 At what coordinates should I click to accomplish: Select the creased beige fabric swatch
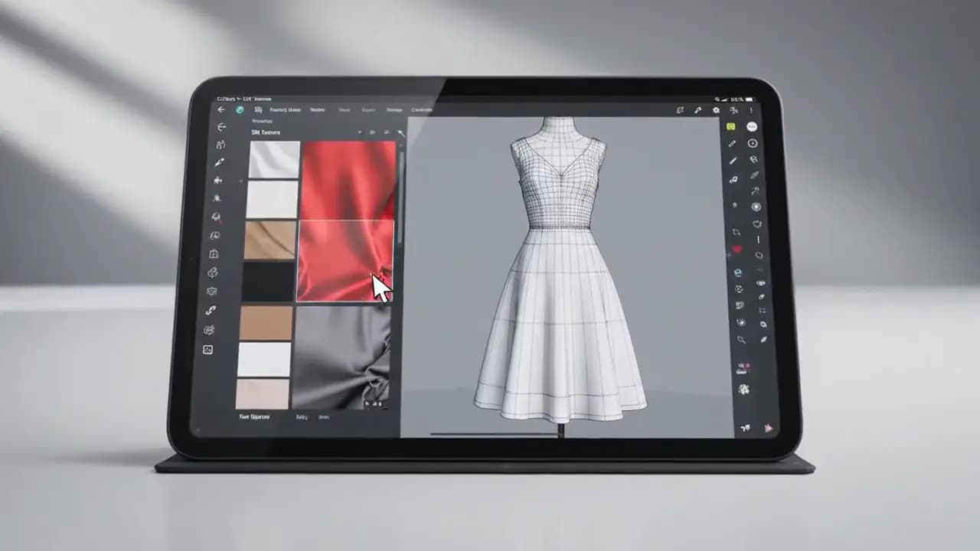click(x=270, y=240)
